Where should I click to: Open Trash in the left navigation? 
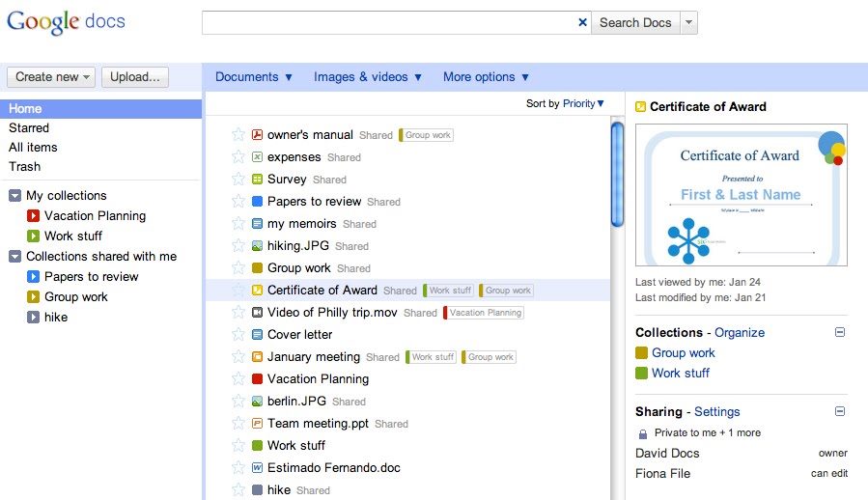(x=24, y=167)
